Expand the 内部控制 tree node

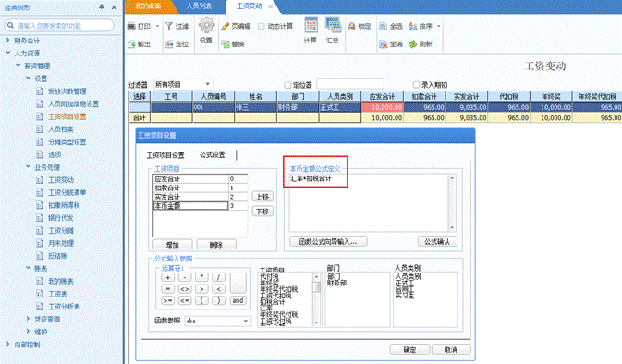pyautogui.click(x=8, y=344)
